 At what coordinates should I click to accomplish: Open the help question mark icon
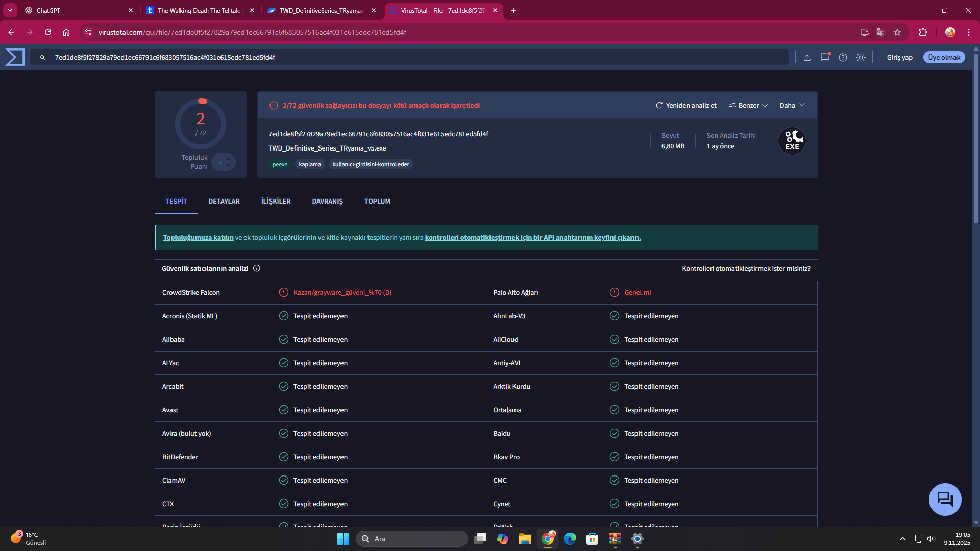pos(843,58)
